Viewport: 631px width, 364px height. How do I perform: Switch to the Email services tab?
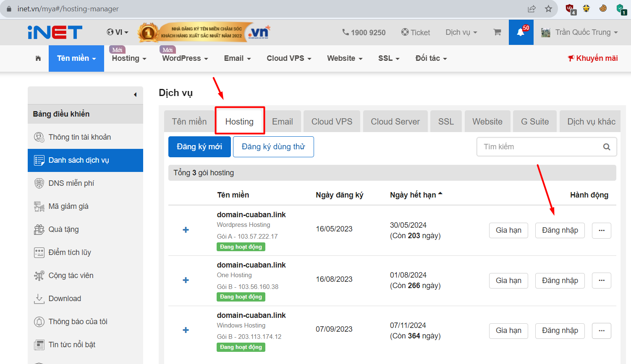pyautogui.click(x=283, y=122)
